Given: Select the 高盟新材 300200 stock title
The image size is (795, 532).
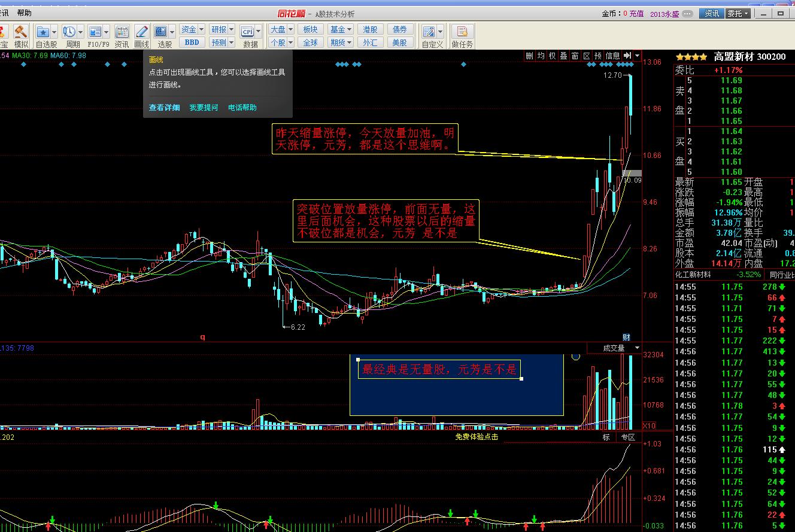Looking at the screenshot, I should (750, 57).
